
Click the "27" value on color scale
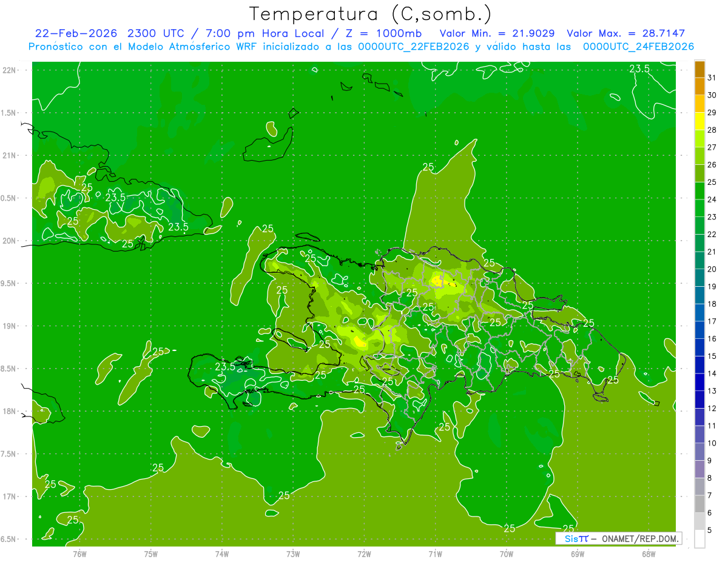click(x=712, y=147)
